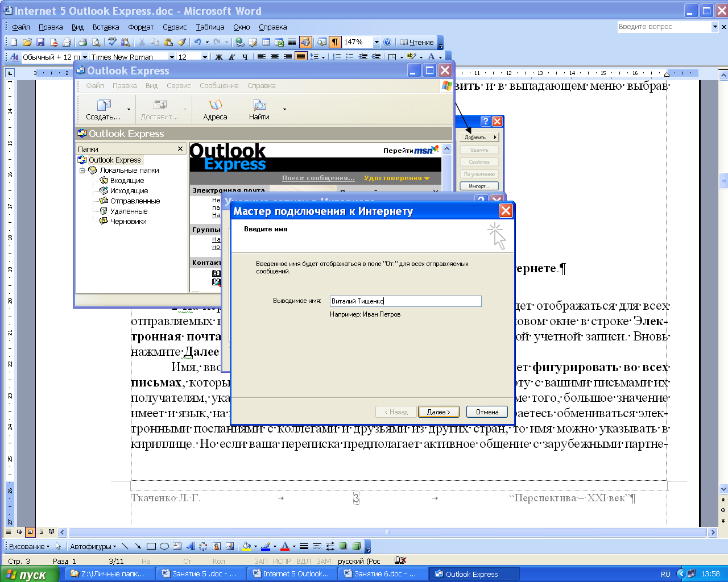Open the Вставка menu in Word
The image size is (728, 582).
[106, 27]
